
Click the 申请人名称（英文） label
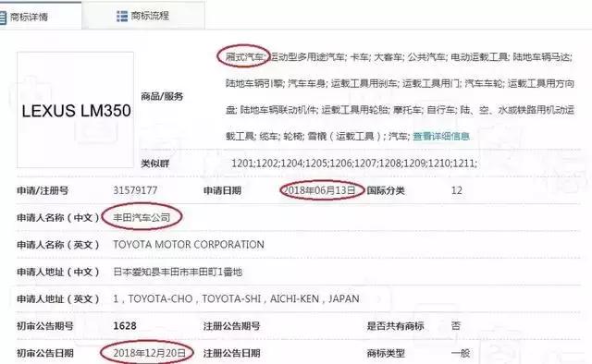(57, 245)
